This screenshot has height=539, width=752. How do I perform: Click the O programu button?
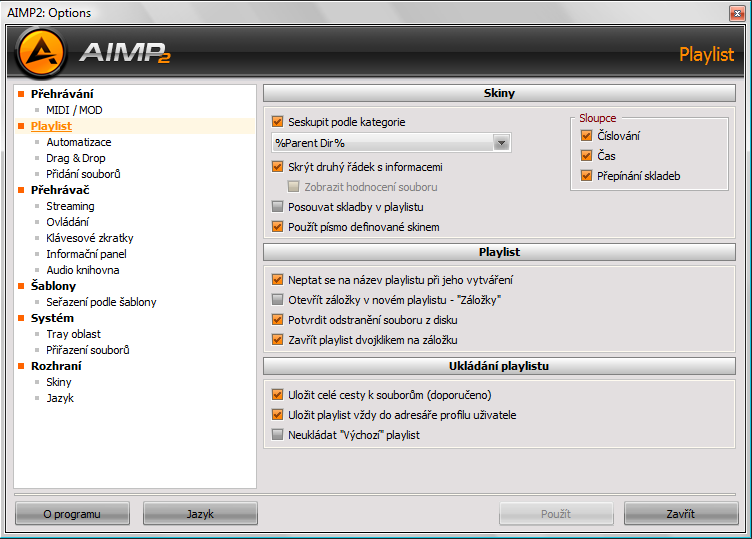click(72, 514)
